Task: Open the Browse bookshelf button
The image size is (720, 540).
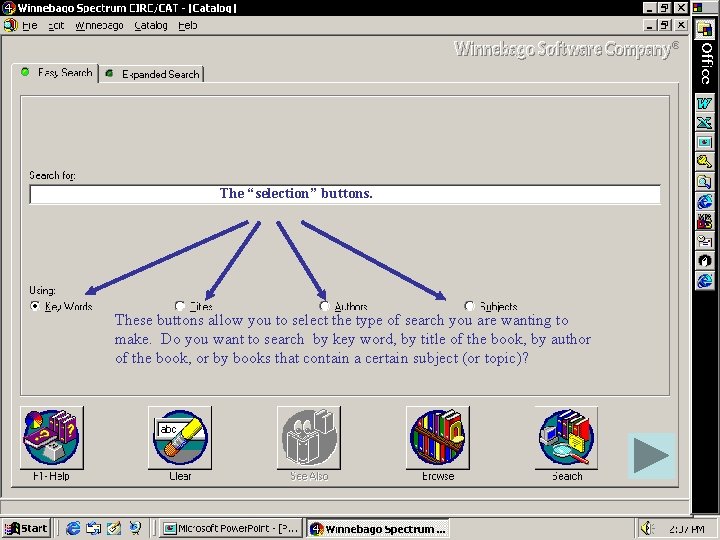Action: click(438, 438)
